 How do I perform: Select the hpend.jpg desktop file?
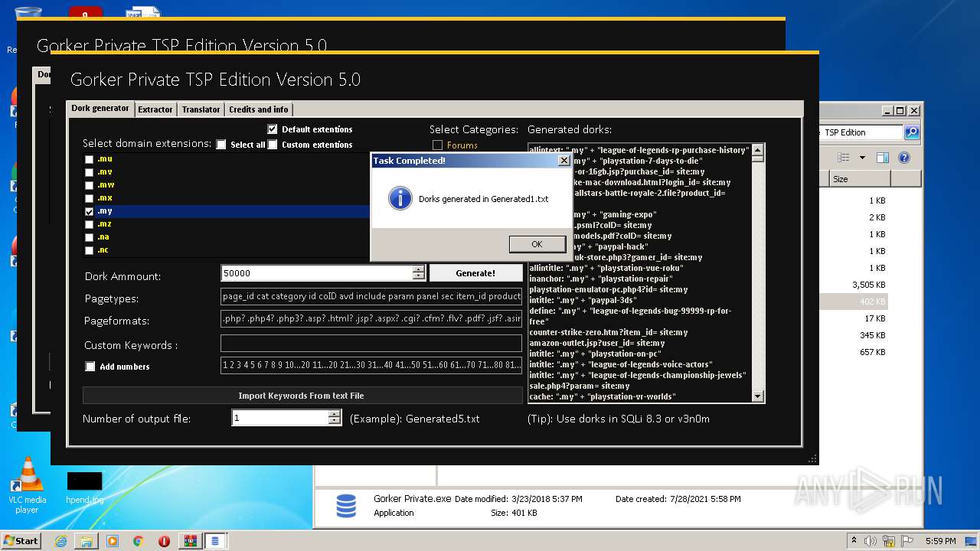pos(84,487)
